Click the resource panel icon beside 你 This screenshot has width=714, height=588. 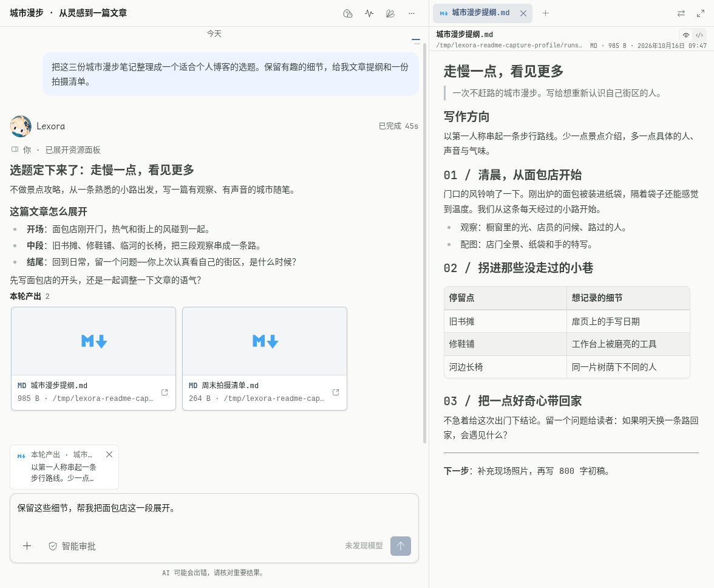click(x=15, y=149)
